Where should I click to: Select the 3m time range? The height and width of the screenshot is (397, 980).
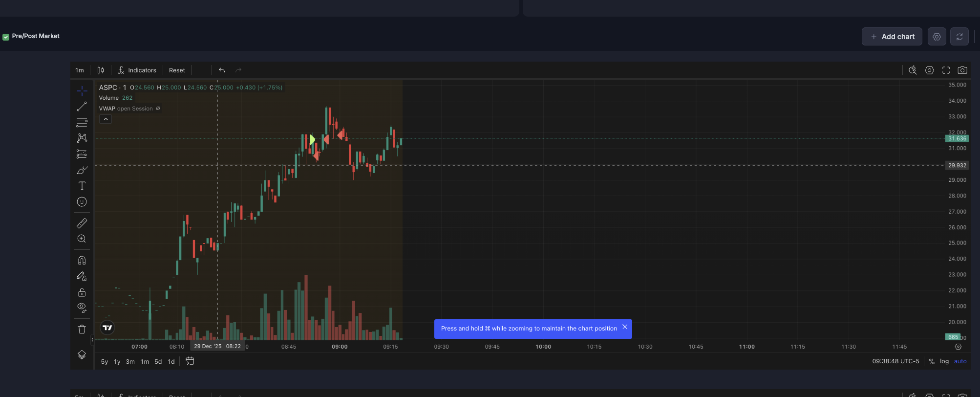pyautogui.click(x=130, y=362)
